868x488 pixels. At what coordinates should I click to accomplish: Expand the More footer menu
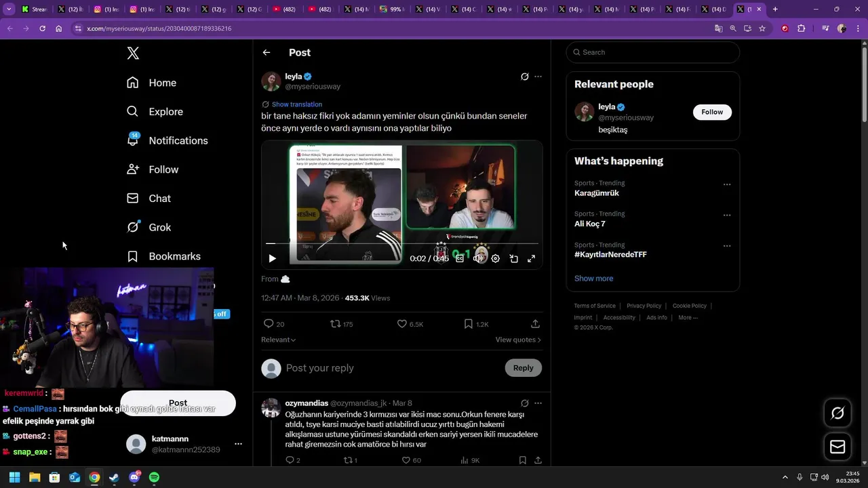click(x=688, y=317)
